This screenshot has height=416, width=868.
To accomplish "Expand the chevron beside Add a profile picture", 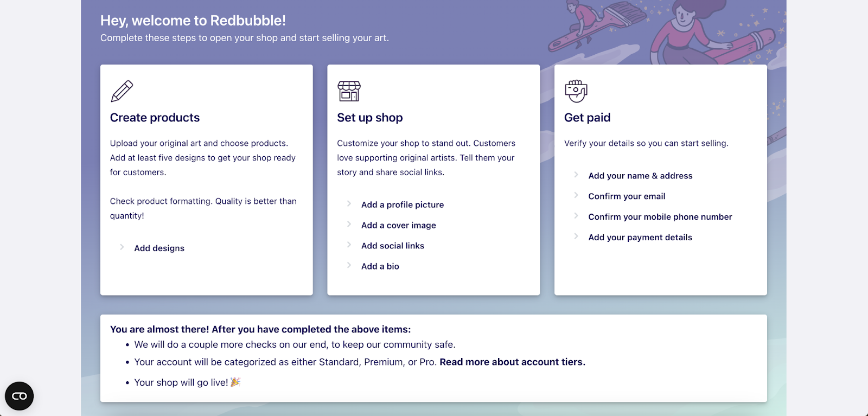I will 348,203.
